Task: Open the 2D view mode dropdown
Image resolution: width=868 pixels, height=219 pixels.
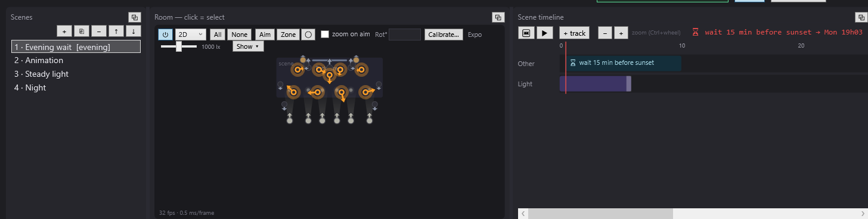Action: (191, 35)
